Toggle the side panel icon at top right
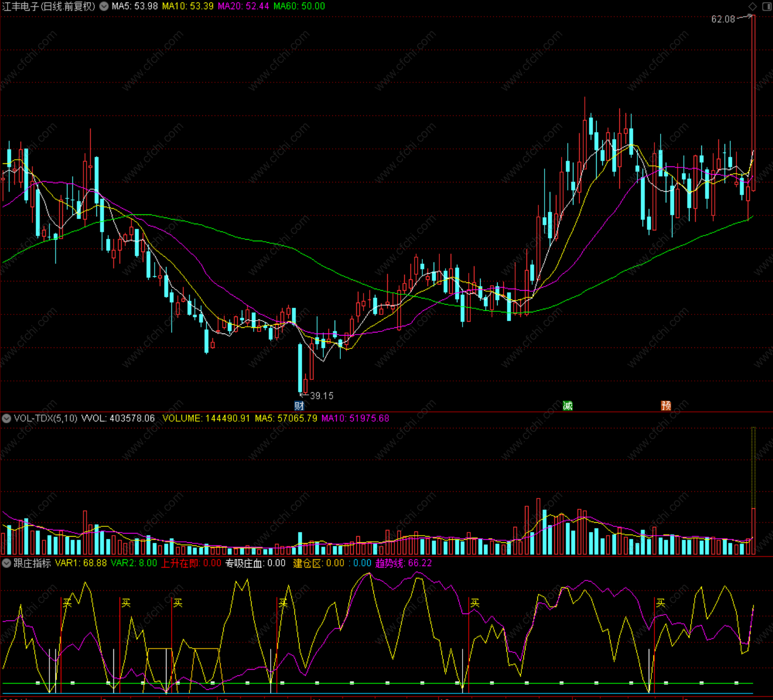 (767, 6)
